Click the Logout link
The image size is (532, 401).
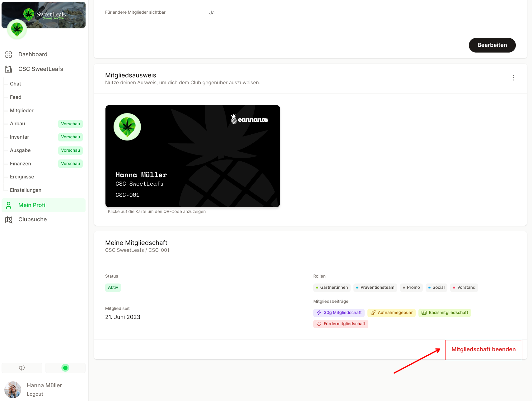coord(35,394)
